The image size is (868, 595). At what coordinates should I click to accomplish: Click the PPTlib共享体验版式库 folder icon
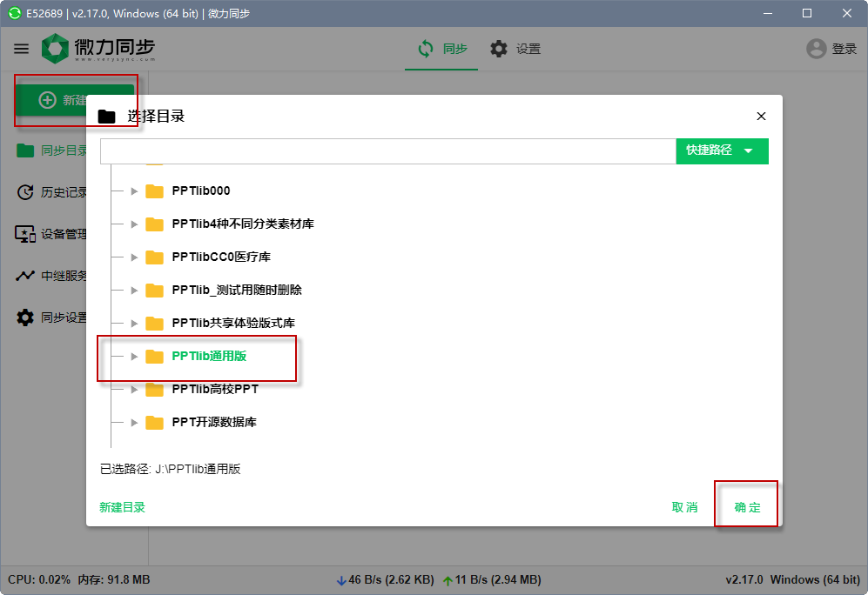click(154, 324)
